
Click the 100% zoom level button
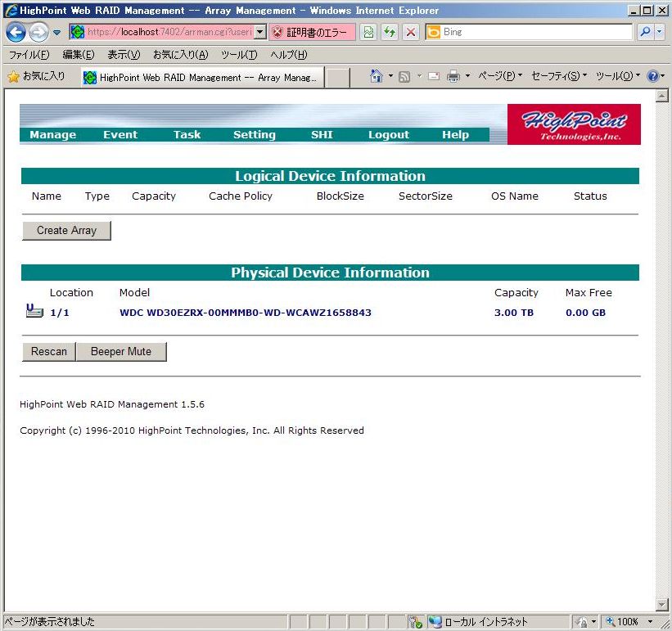click(623, 621)
